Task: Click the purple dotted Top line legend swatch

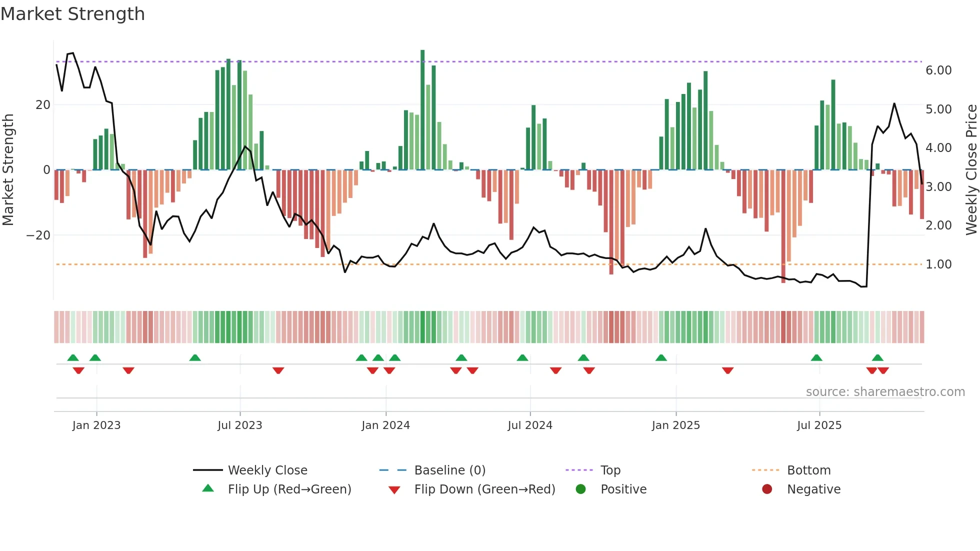Action: click(x=579, y=470)
